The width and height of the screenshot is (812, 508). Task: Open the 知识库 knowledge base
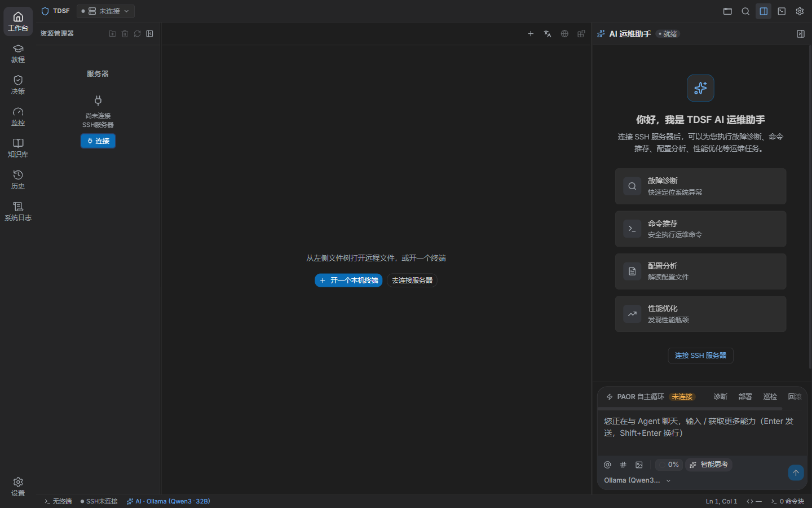[18, 148]
